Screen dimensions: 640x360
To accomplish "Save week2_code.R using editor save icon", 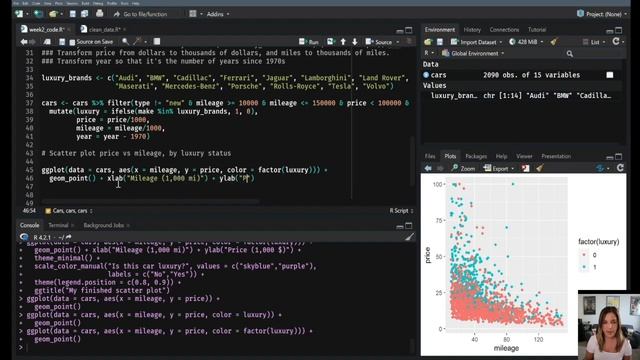I will click(x=62, y=42).
